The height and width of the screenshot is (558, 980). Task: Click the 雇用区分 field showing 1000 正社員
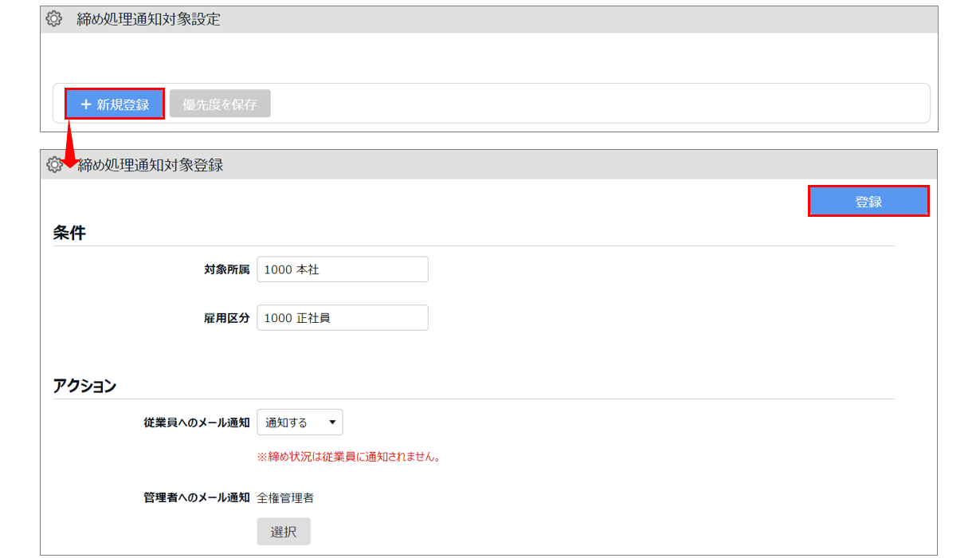[x=343, y=318]
